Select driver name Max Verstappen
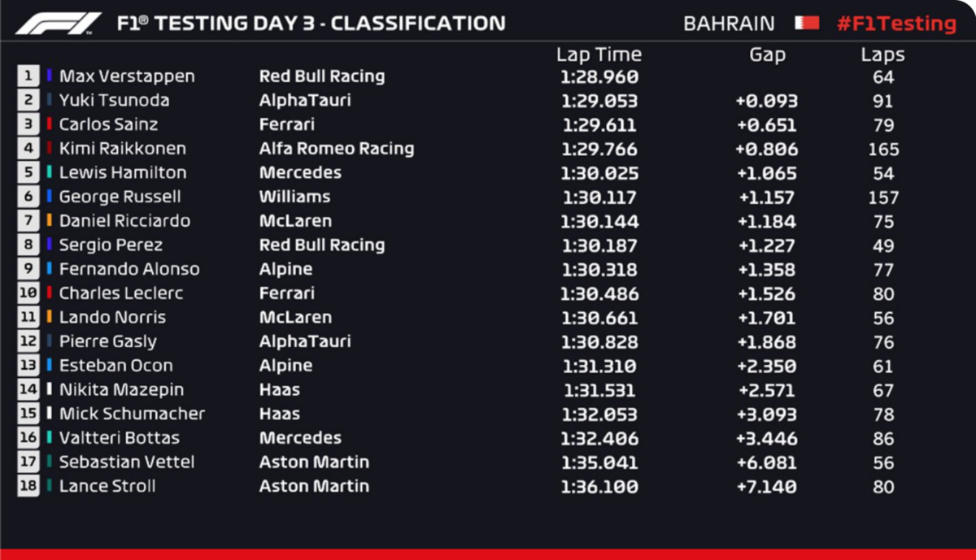This screenshot has width=976, height=560. click(x=127, y=76)
